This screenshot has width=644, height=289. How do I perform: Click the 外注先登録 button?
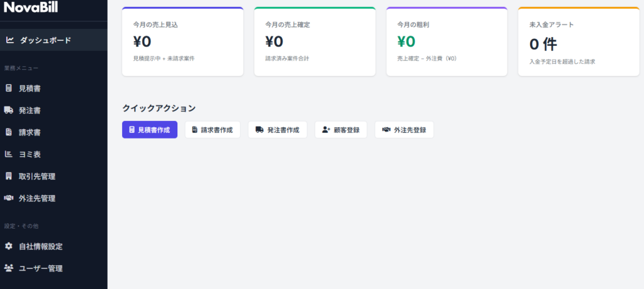pyautogui.click(x=404, y=130)
